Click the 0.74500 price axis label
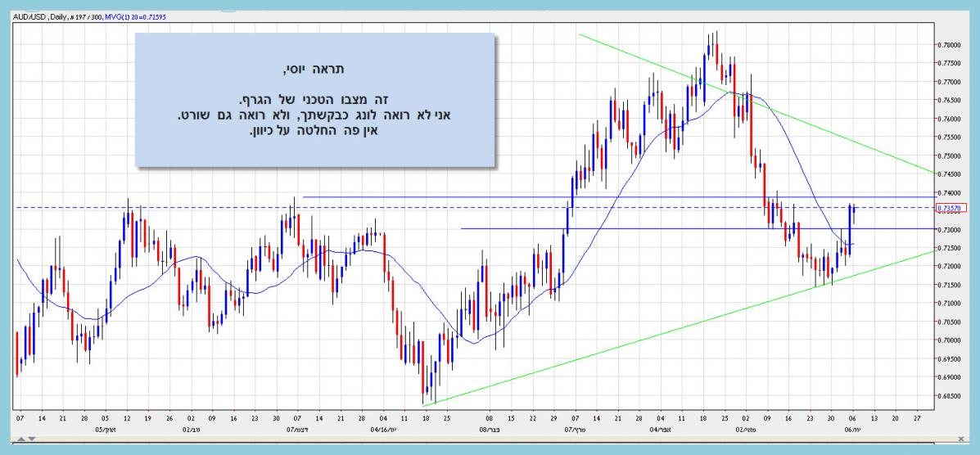 (x=950, y=173)
